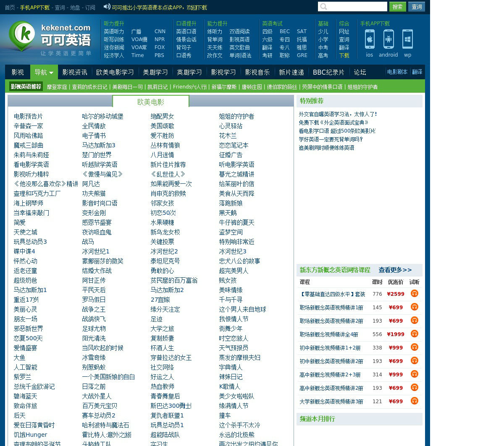The height and width of the screenshot is (446, 504).
Task: Expand the 导航 dropdown menu
Action: (44, 72)
